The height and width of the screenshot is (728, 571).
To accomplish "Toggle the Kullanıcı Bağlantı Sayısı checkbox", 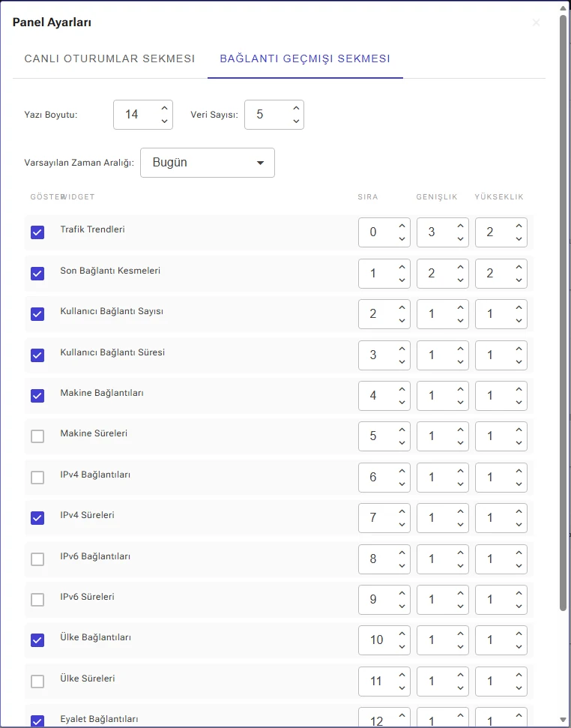I will point(37,314).
